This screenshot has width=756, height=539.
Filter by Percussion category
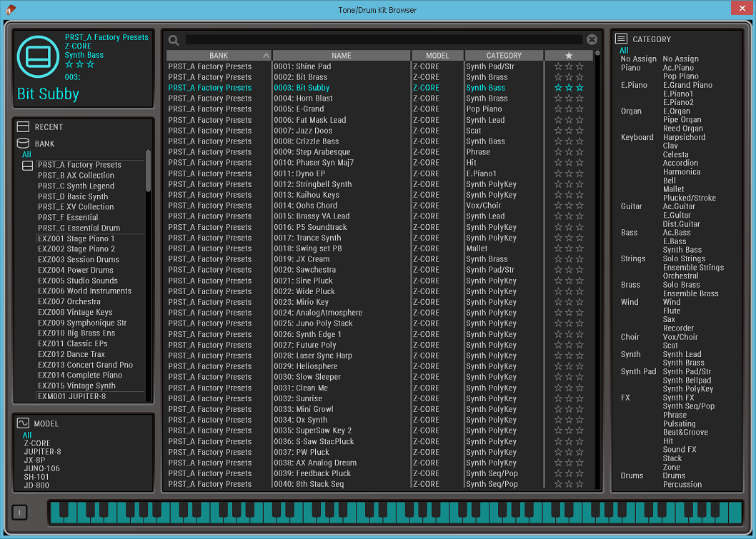(x=682, y=484)
